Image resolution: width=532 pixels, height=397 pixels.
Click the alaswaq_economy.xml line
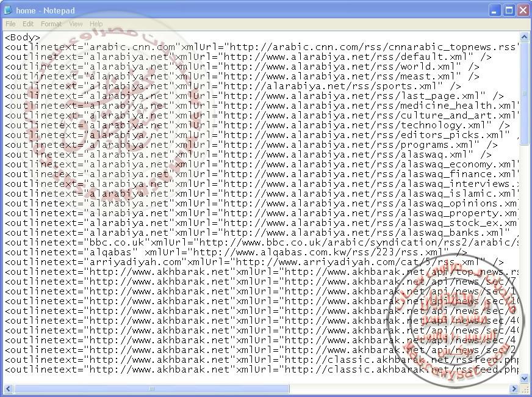coord(262,165)
